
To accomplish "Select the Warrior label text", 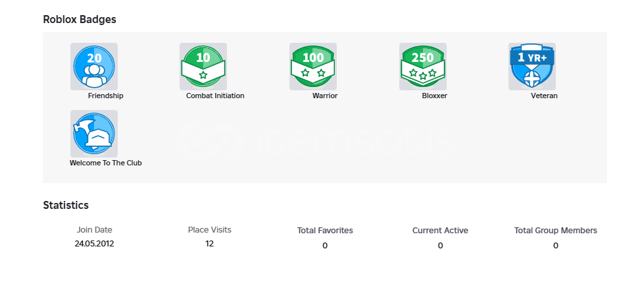I will [325, 96].
